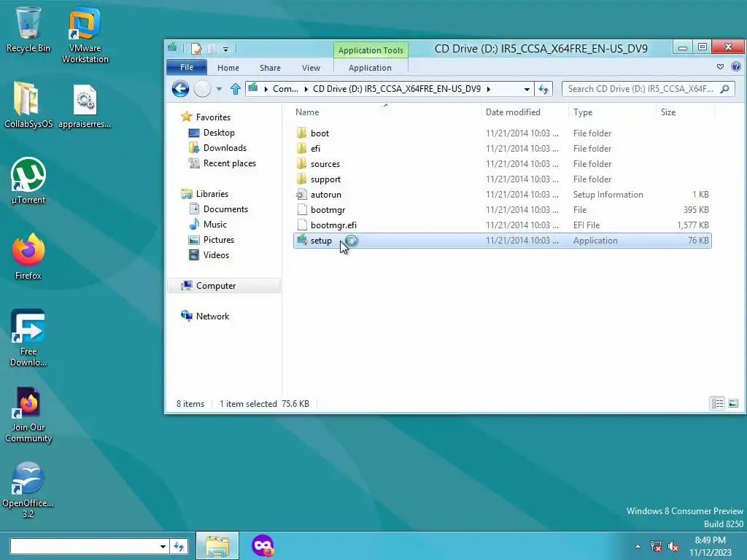Expand path arrow before CD Drive breadcrumb
This screenshot has height=560, width=747.
pos(306,89)
